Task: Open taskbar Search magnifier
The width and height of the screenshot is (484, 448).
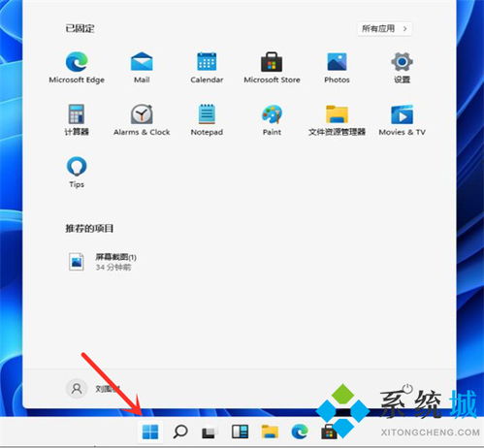Action: [x=180, y=432]
